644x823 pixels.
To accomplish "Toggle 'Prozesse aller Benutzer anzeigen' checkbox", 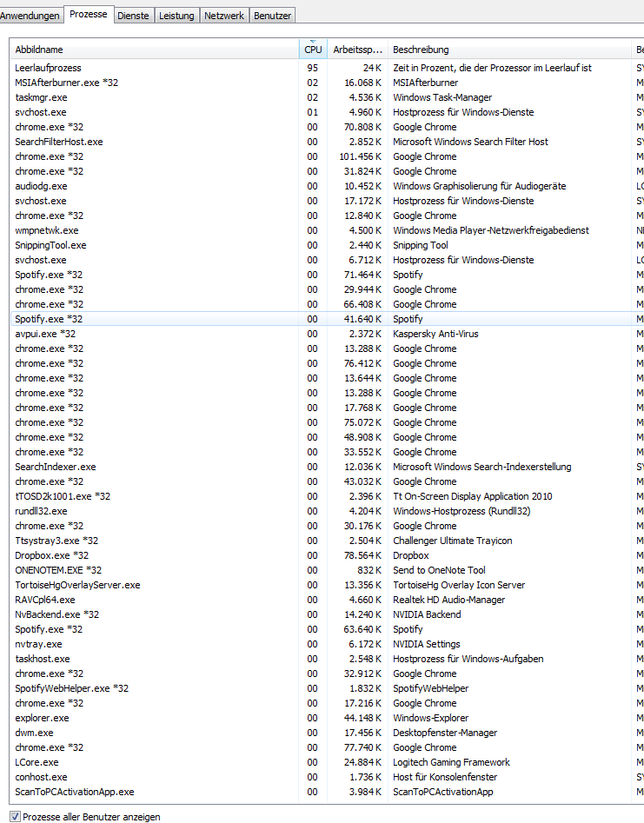I will (16, 817).
